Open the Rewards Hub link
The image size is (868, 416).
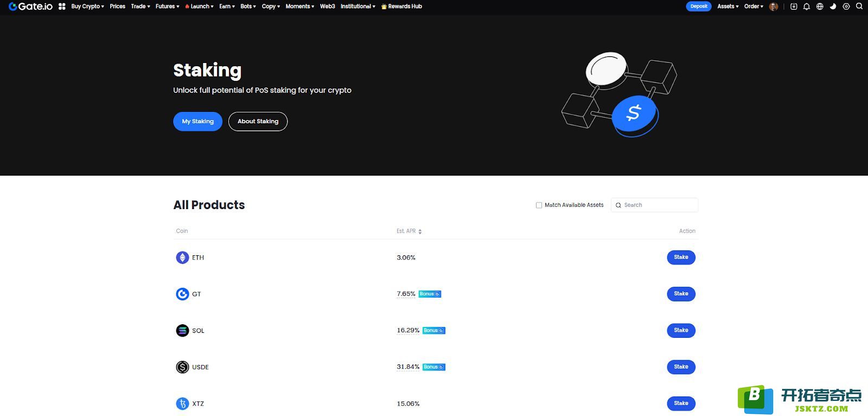pos(401,7)
